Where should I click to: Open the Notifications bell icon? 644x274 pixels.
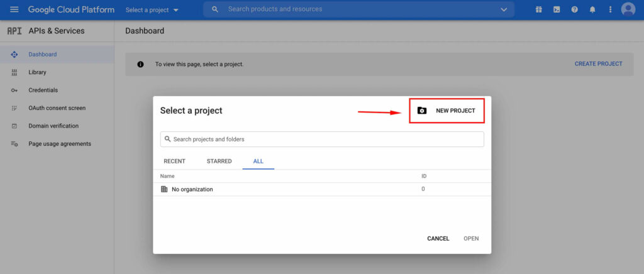[x=592, y=9]
